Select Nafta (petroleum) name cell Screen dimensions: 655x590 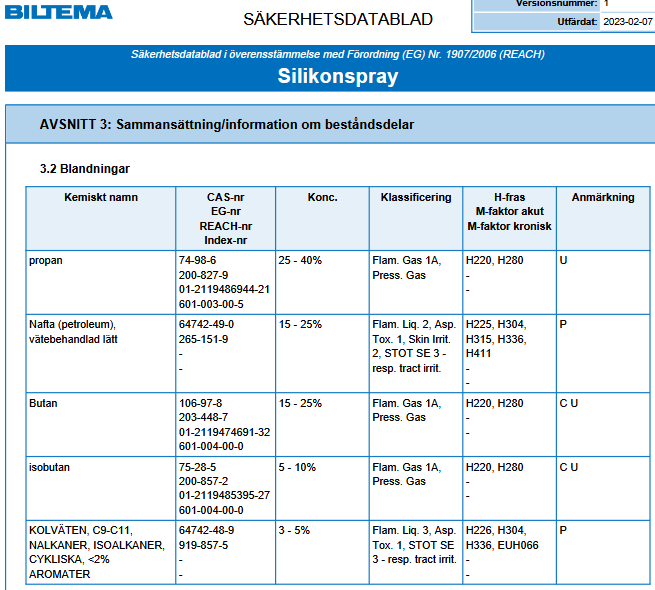pyautogui.click(x=101, y=353)
